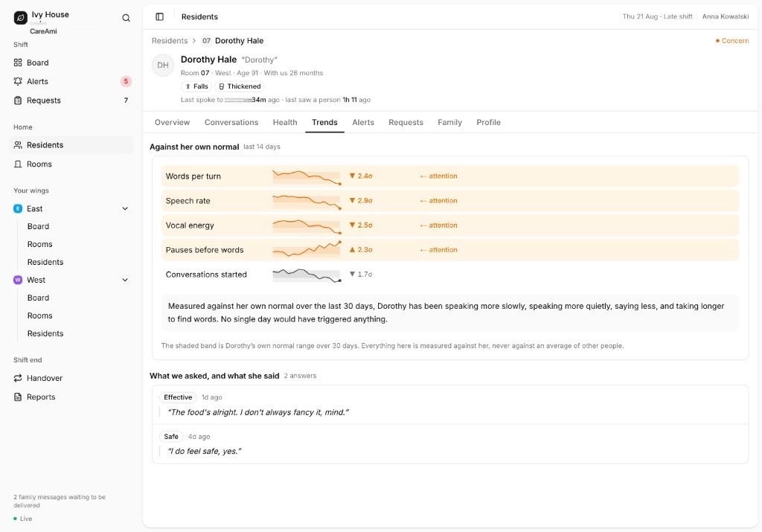Open Rooms under East wing
Image resolution: width=762 pixels, height=532 pixels.
tap(40, 244)
